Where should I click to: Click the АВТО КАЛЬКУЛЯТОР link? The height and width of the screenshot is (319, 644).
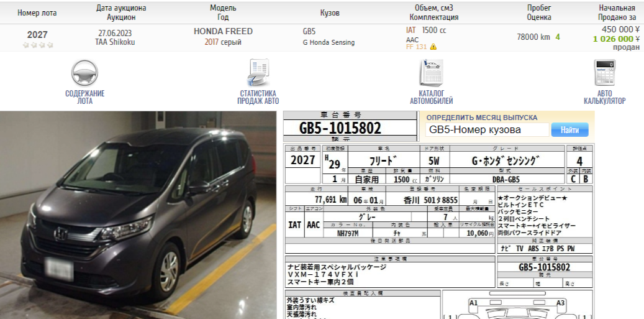click(605, 97)
